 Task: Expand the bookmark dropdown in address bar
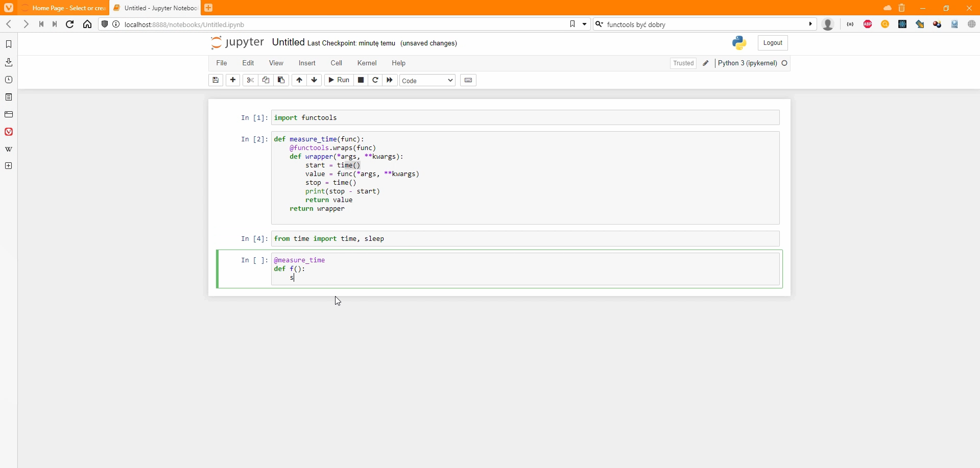[x=585, y=24]
